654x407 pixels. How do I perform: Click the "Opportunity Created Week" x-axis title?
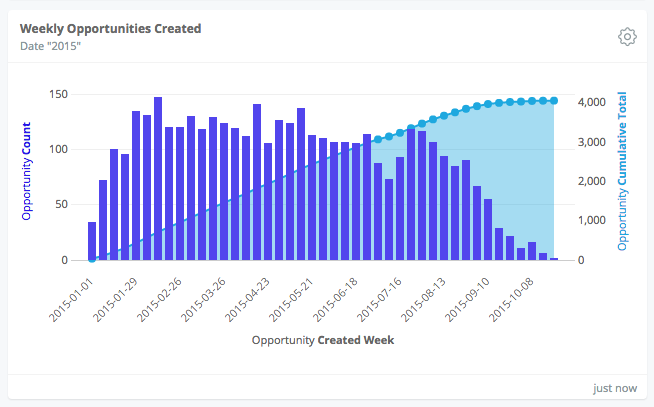tap(323, 340)
